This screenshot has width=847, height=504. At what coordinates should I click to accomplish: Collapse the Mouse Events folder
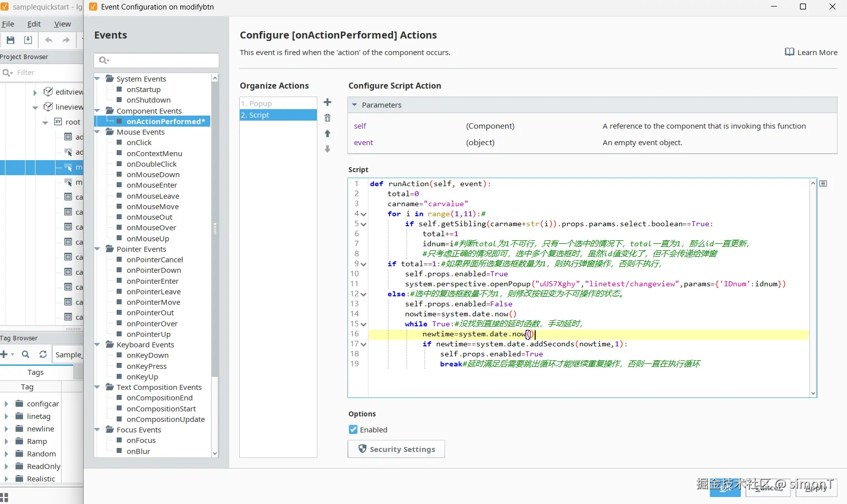click(x=98, y=132)
